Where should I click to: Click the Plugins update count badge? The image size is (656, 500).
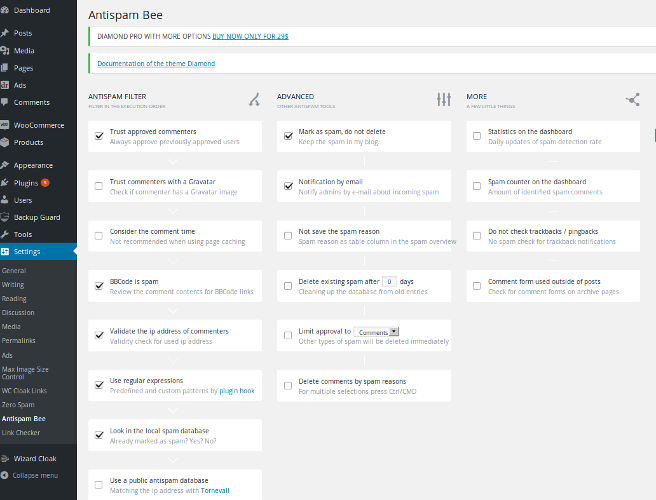point(45,182)
